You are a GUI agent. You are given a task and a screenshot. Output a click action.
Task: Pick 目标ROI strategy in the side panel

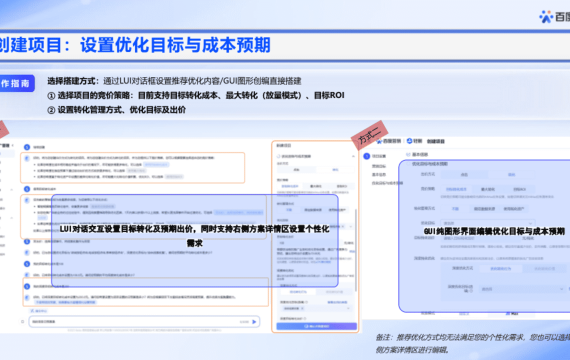tap(341, 186)
